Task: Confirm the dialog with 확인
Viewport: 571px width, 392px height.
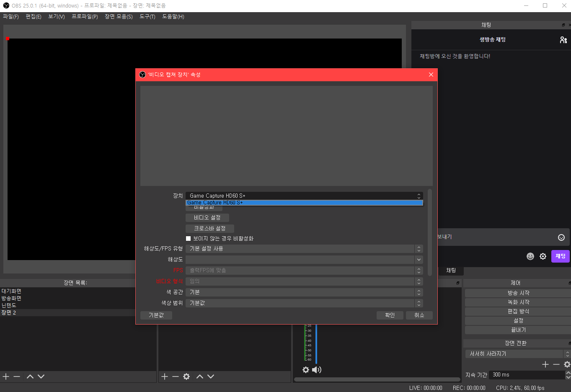Action: tap(390, 315)
